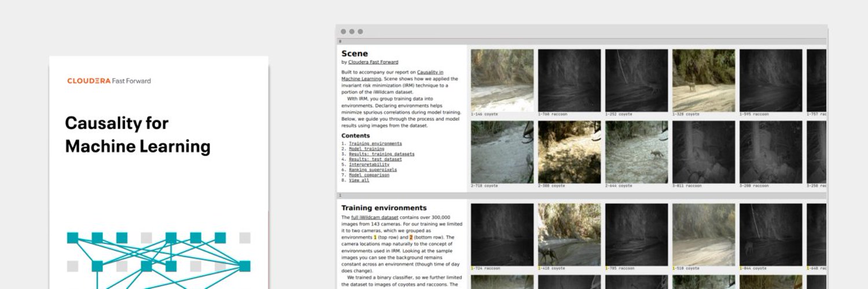Open training thumbnail labeled 1-724 raccoon
Screen dimensions: 868x289
[x=502, y=235]
